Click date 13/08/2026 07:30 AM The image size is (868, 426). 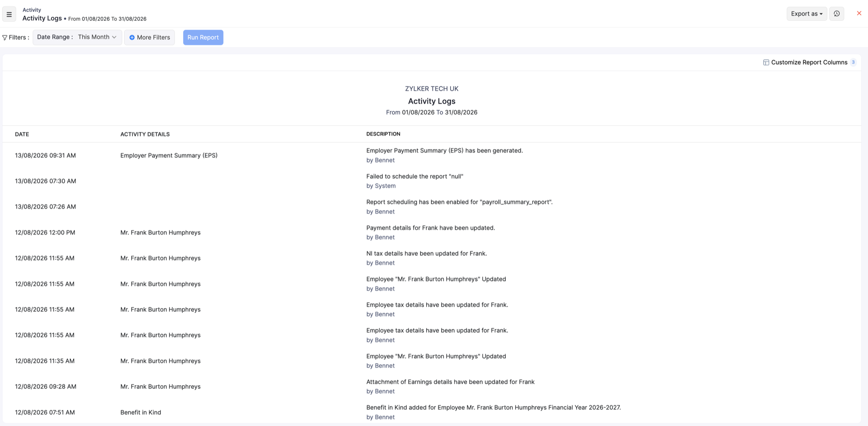(46, 181)
